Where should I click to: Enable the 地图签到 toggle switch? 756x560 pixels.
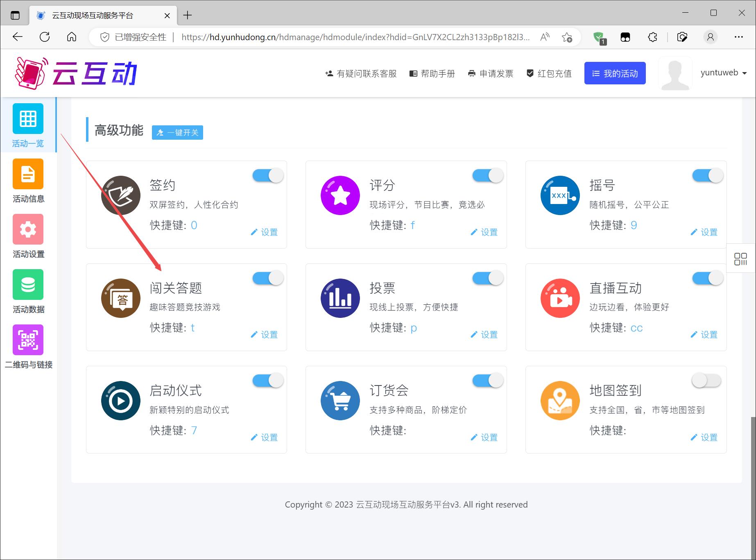(x=707, y=381)
